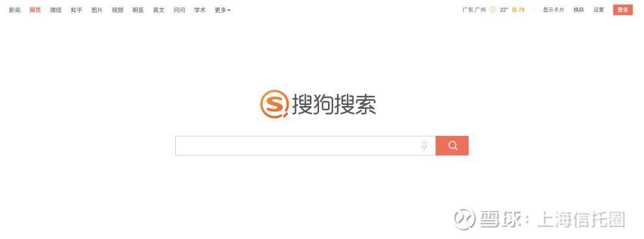
Task: Click the 登录 login button
Action: click(623, 10)
